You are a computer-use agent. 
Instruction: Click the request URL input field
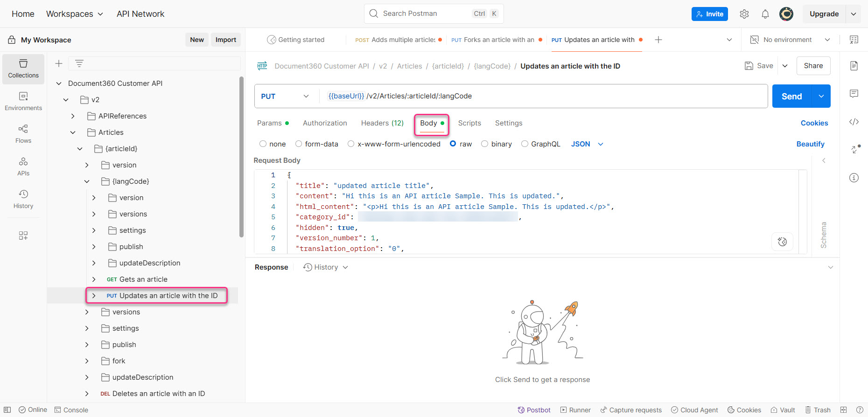(x=544, y=96)
